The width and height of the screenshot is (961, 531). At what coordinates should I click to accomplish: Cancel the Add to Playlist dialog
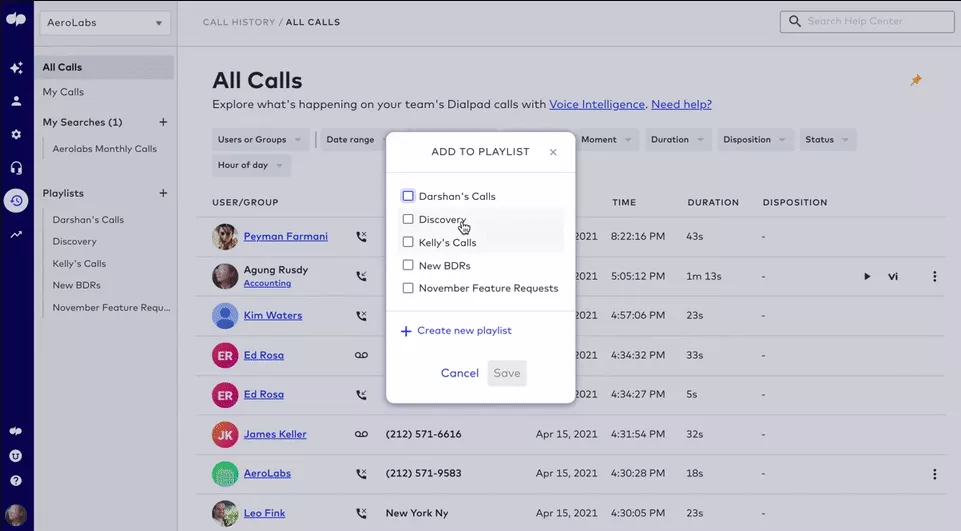[x=459, y=373]
